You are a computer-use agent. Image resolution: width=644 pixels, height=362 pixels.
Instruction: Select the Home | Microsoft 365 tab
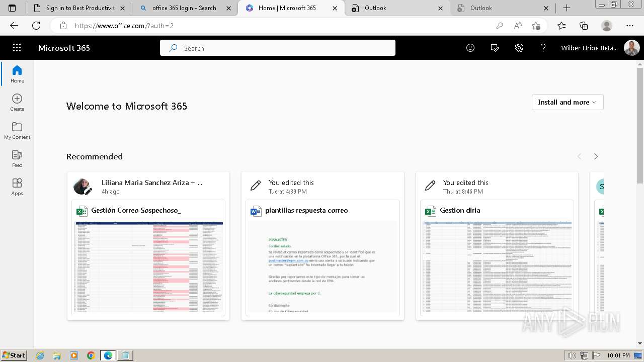pyautogui.click(x=291, y=8)
